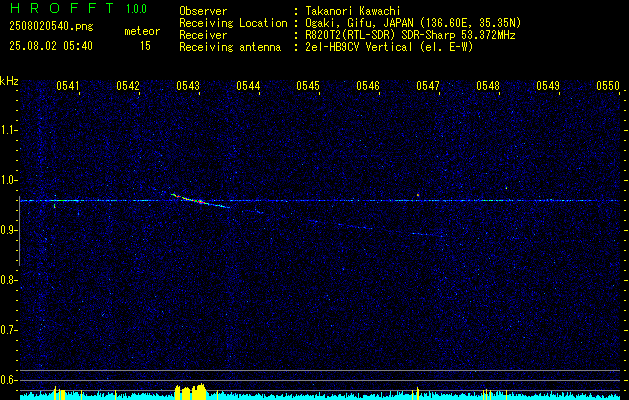The image size is (629, 400).
Task: Click the Receiving Location field label
Action: click(233, 23)
